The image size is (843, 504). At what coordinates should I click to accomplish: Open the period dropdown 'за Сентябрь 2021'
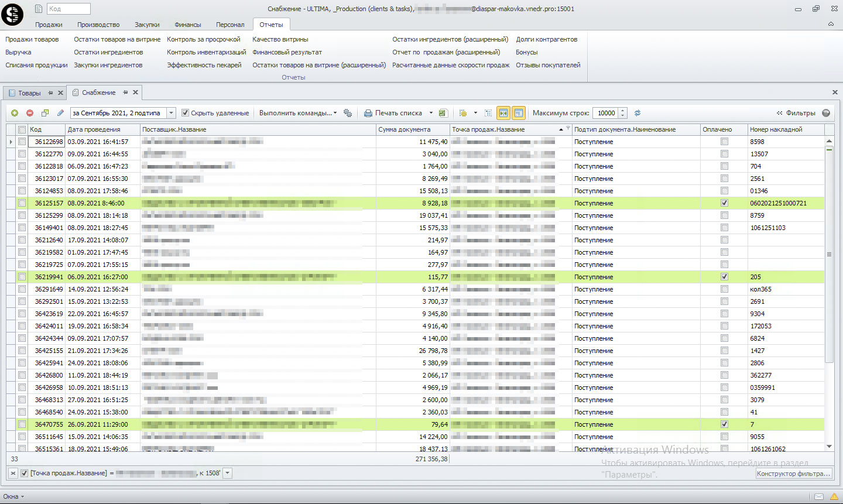[171, 113]
